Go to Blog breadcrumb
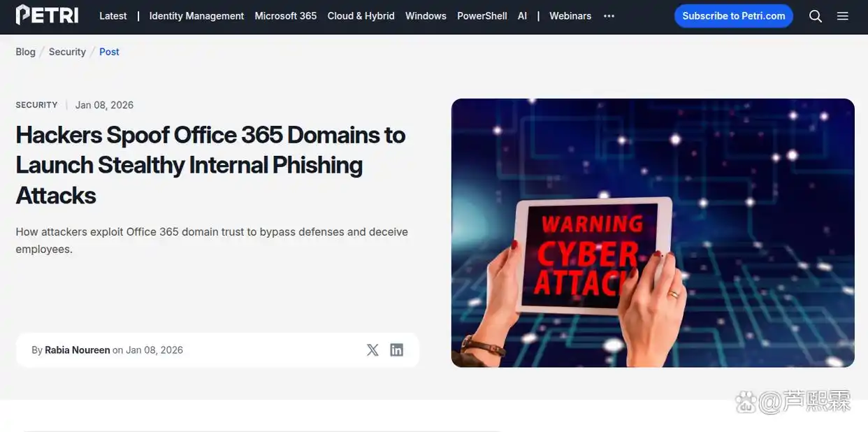This screenshot has width=868, height=432. click(x=25, y=52)
